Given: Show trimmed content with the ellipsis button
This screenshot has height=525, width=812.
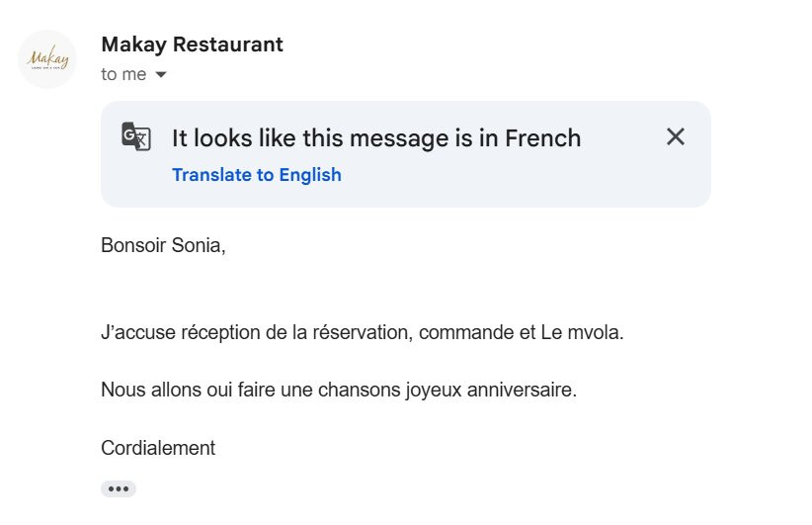Looking at the screenshot, I should click(119, 488).
